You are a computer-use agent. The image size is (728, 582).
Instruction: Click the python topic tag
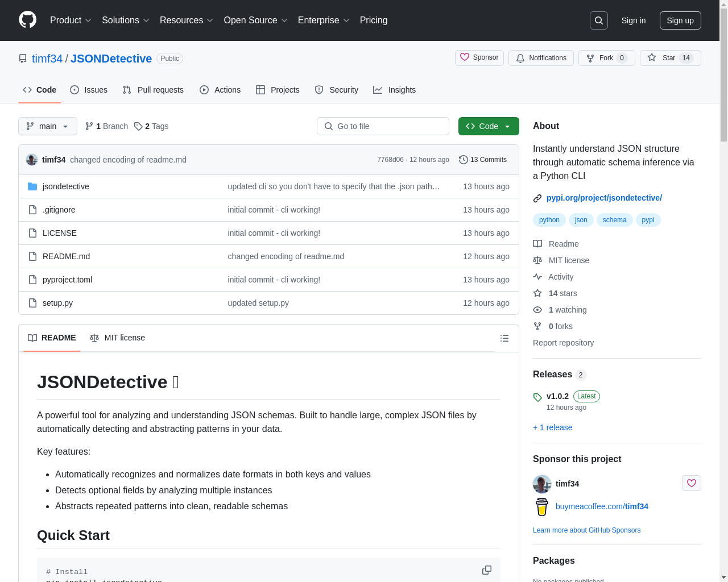click(549, 220)
